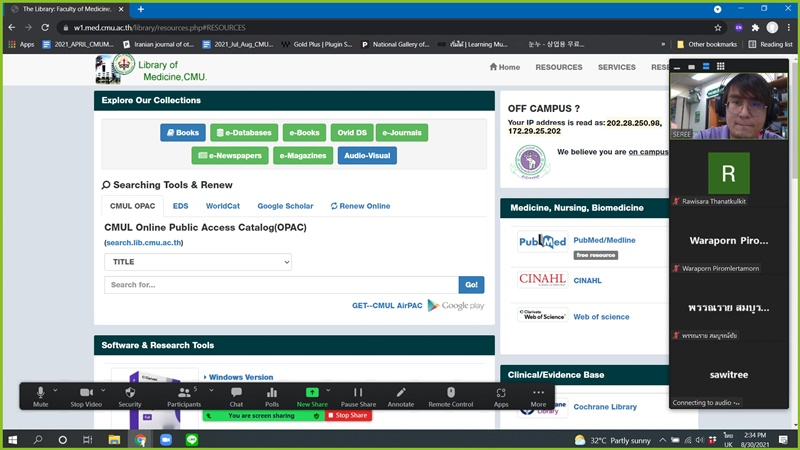Switch Zoom panel to gallery grid view

tap(719, 67)
